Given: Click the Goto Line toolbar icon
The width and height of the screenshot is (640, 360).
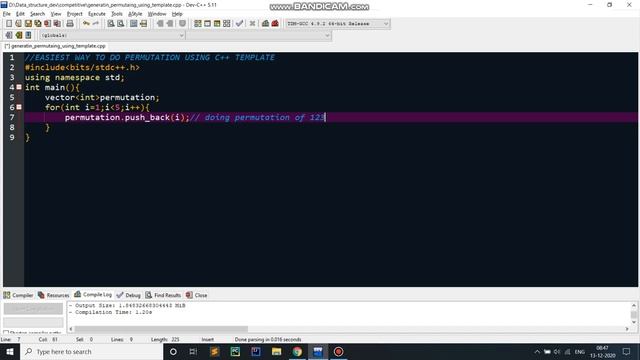Looking at the screenshot, I should click(x=143, y=24).
